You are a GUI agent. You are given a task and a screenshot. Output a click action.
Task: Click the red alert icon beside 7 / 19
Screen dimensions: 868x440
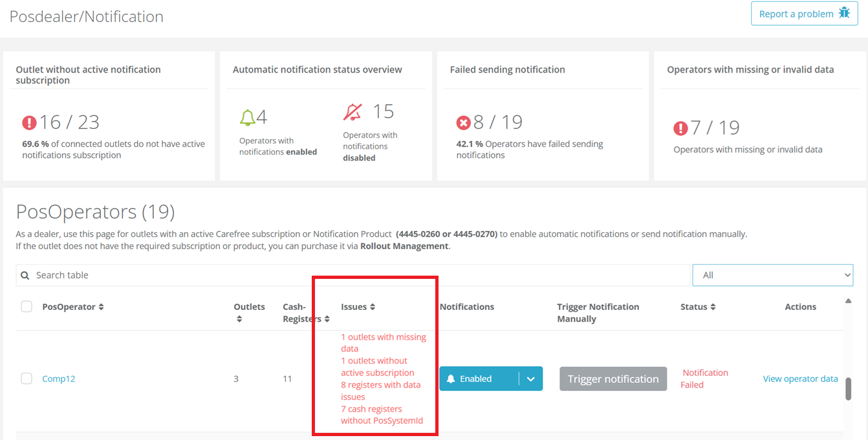point(680,128)
